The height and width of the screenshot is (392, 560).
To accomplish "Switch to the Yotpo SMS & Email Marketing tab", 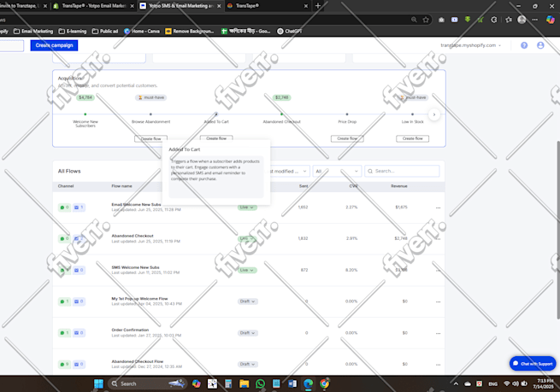I will (x=180, y=6).
